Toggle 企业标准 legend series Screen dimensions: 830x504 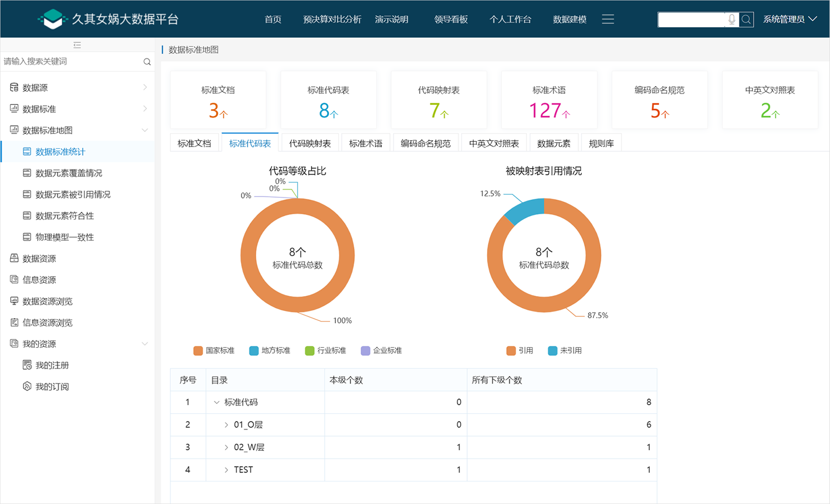click(381, 350)
